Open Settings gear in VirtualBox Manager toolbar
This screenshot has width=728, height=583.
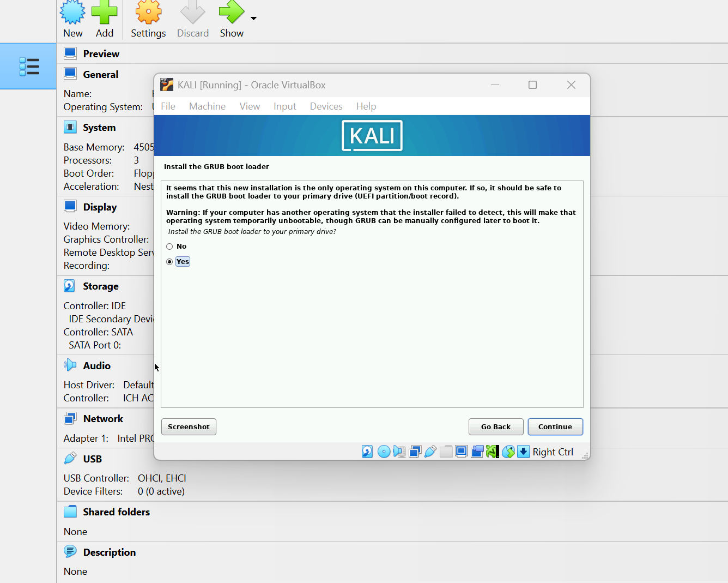tap(148, 12)
